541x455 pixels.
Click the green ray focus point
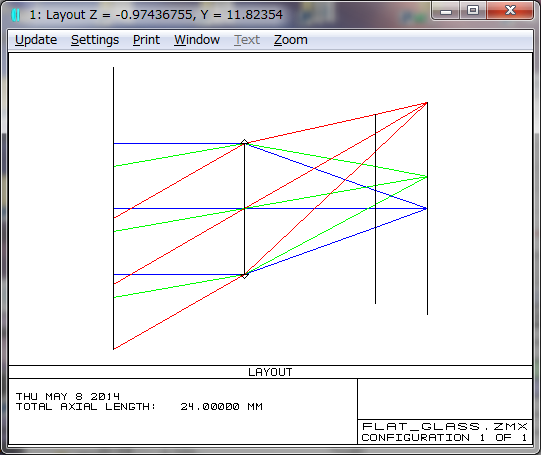[427, 177]
